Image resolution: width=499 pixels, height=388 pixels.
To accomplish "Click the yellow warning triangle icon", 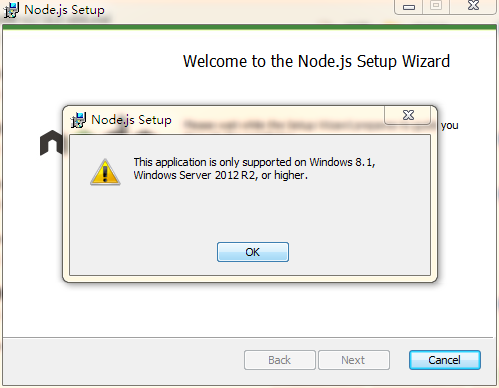I will pyautogui.click(x=105, y=172).
